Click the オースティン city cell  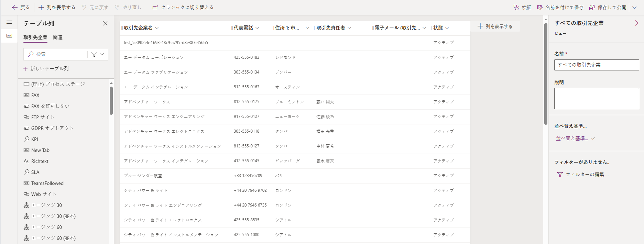pyautogui.click(x=287, y=87)
